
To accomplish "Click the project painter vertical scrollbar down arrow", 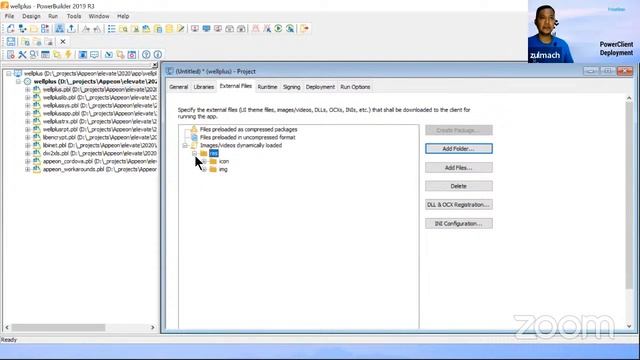I will (x=629, y=326).
